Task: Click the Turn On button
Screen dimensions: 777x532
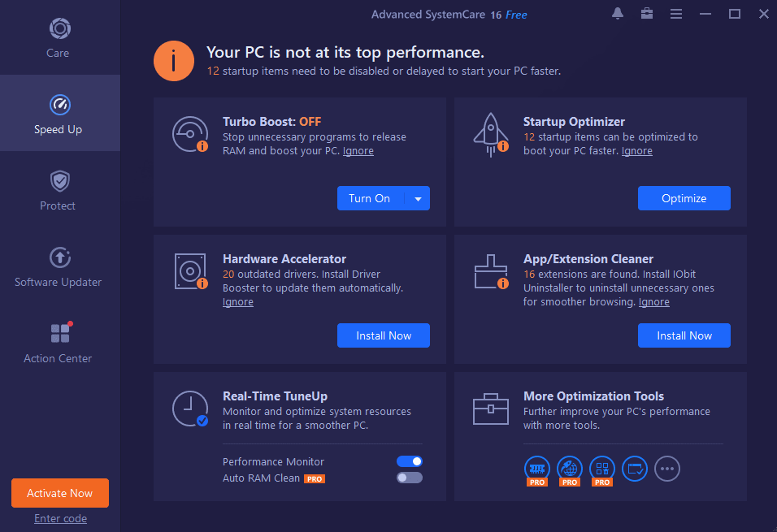Action: (370, 199)
